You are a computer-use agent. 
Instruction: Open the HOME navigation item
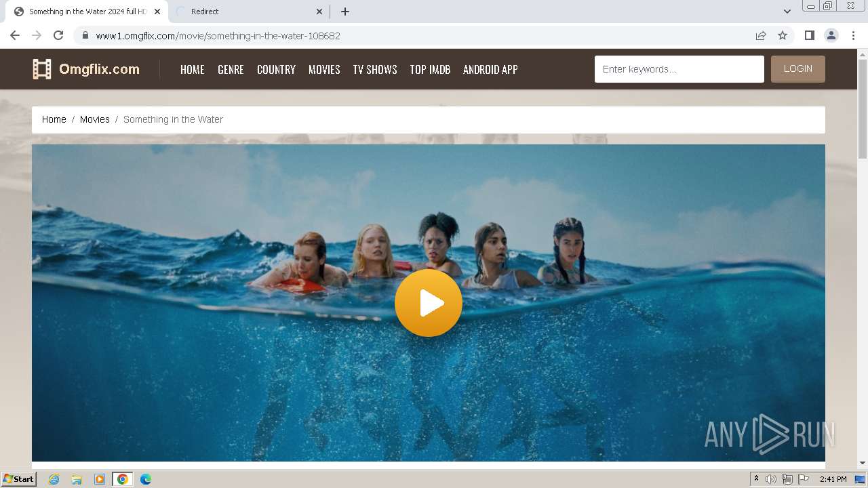[x=192, y=69]
